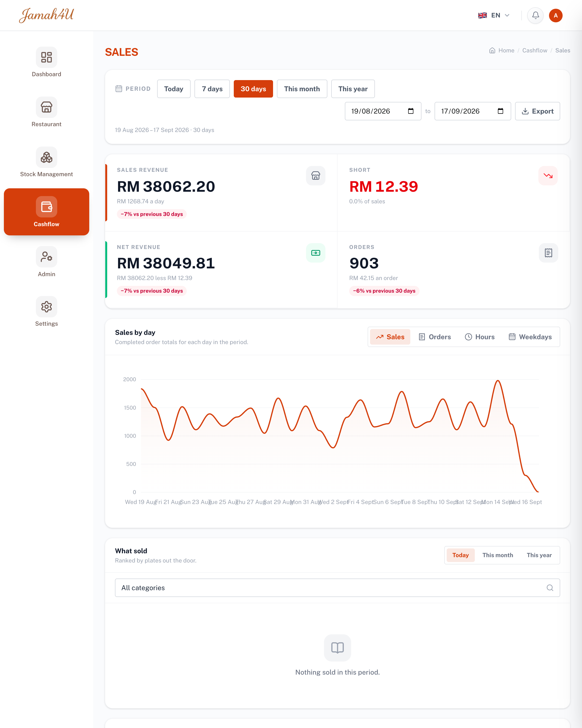This screenshot has height=728, width=582.
Task: Click the All categories search field
Action: click(337, 588)
